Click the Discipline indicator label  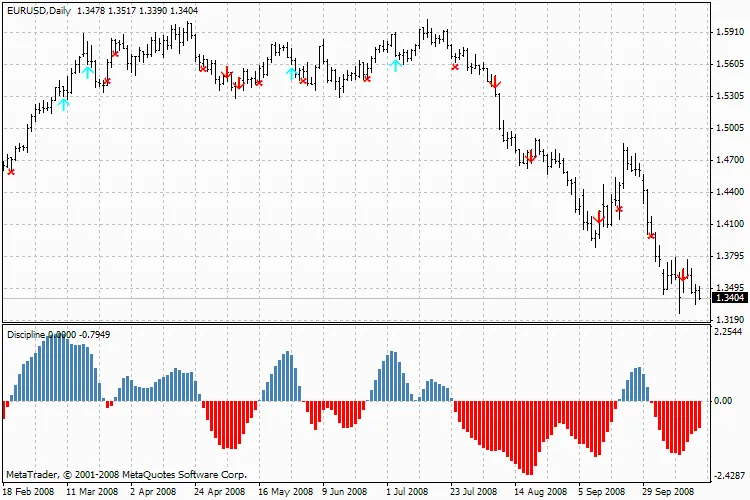27,333
